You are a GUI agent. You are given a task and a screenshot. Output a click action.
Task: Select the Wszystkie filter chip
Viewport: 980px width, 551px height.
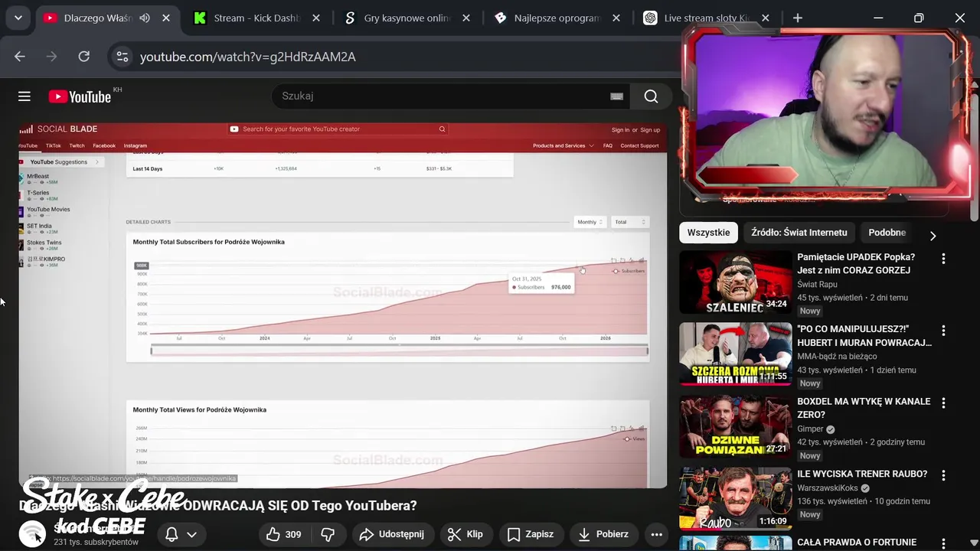click(708, 233)
